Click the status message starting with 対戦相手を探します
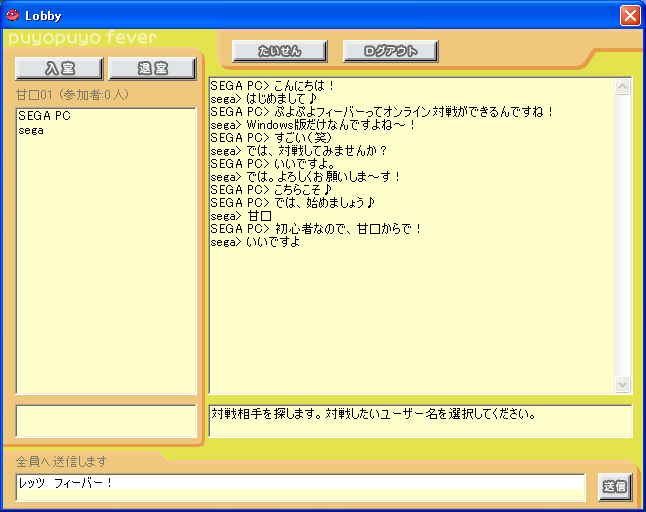Screen dimensions: 646x512 (x=373, y=413)
